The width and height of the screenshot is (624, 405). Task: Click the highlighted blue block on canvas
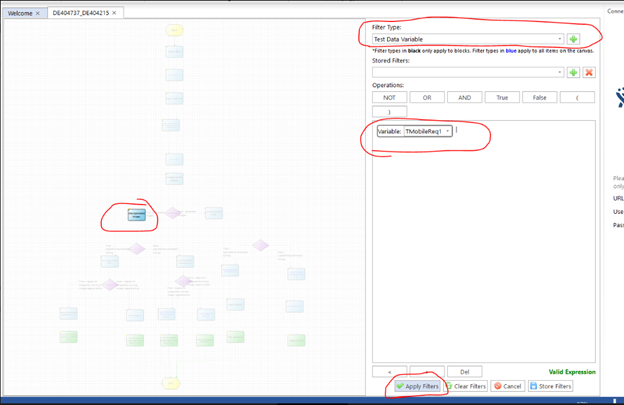137,214
